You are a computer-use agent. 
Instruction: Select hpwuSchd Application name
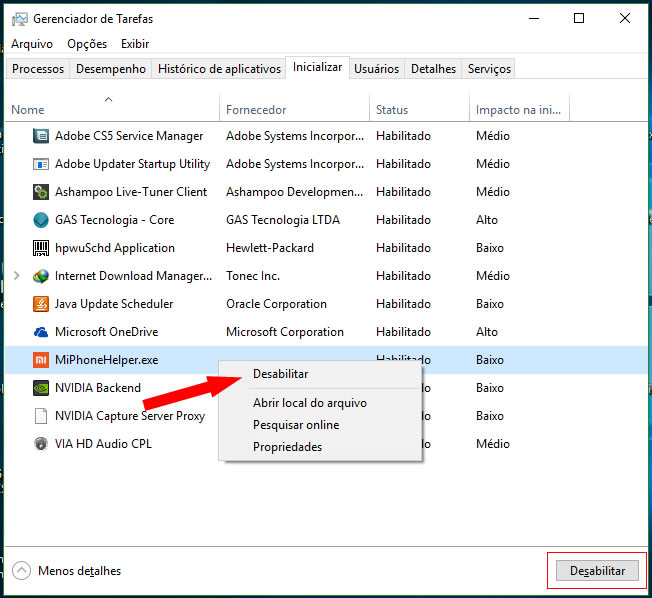pos(115,248)
